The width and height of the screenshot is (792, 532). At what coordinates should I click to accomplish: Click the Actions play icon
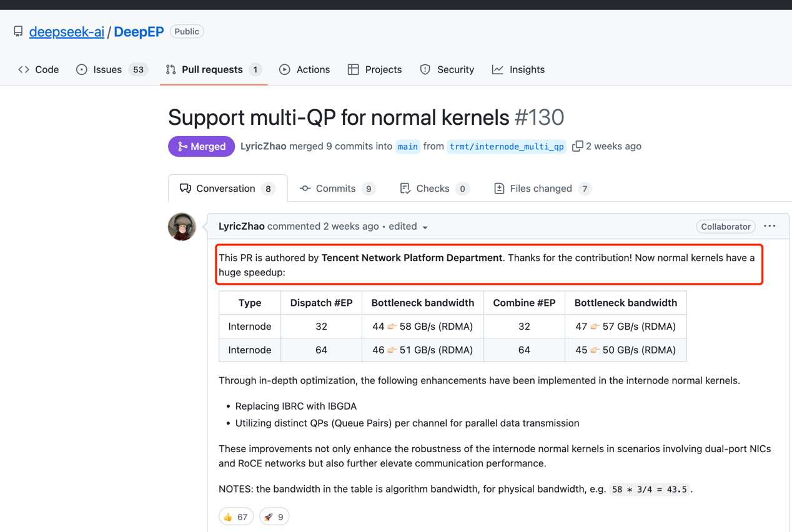[x=285, y=69]
